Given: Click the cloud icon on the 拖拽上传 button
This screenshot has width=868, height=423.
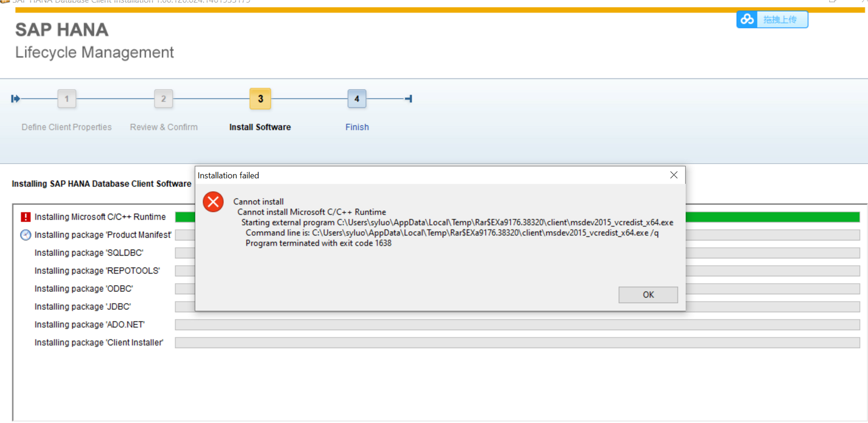Looking at the screenshot, I should pyautogui.click(x=747, y=20).
